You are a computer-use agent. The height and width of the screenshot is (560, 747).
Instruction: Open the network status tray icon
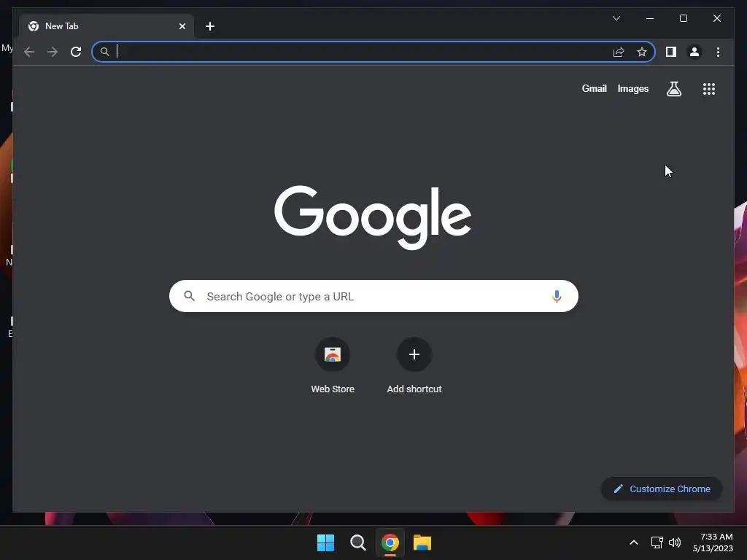(x=657, y=542)
